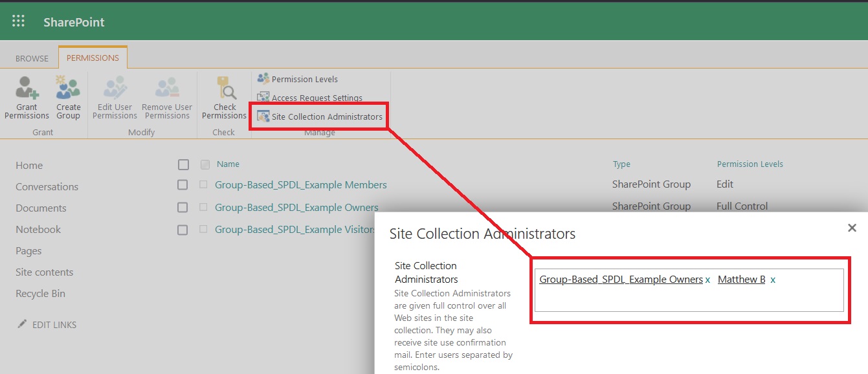
Task: Switch to the BROWSE ribbon tab
Action: tap(32, 58)
